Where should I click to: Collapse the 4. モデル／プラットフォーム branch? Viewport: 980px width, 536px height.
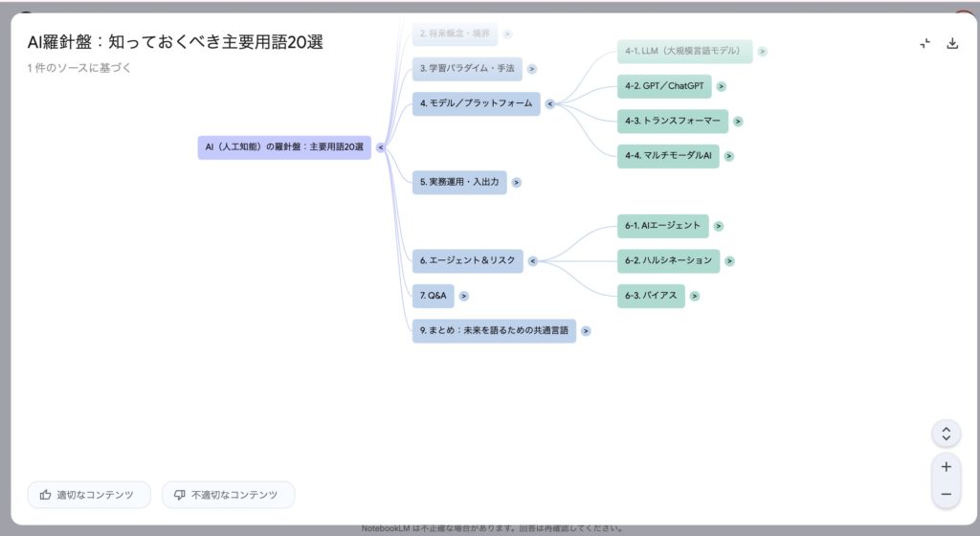coord(549,103)
